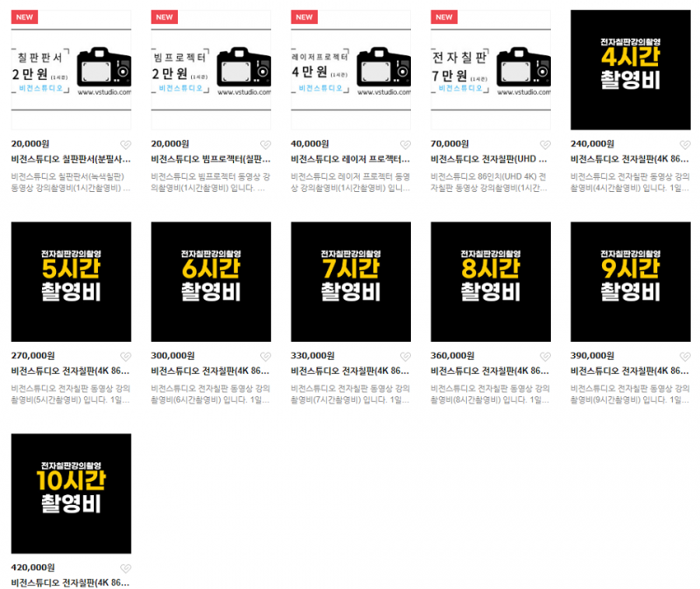Click the price 20,000원 of 칠판판서 item
700x589 pixels.
(30, 144)
